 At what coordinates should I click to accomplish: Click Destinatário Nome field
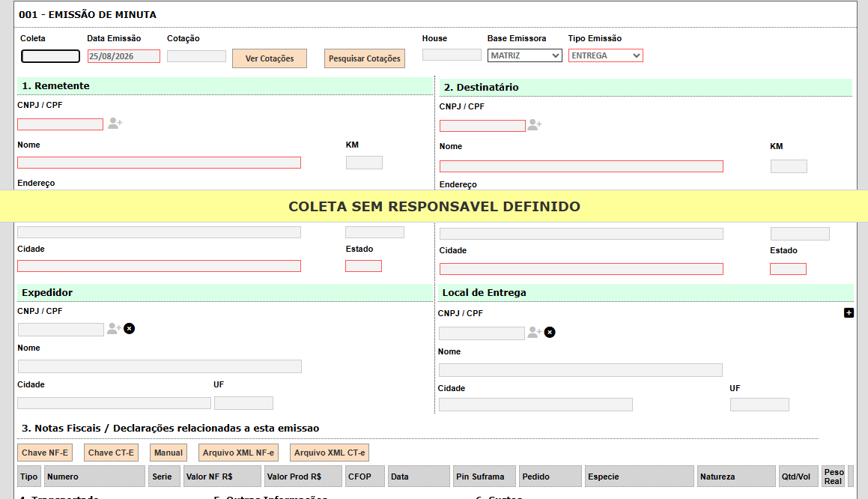(x=581, y=166)
